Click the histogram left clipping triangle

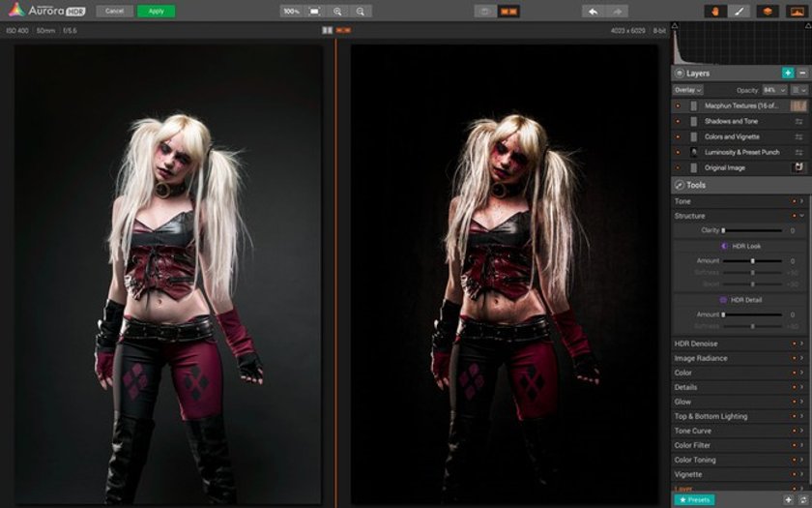(x=675, y=25)
